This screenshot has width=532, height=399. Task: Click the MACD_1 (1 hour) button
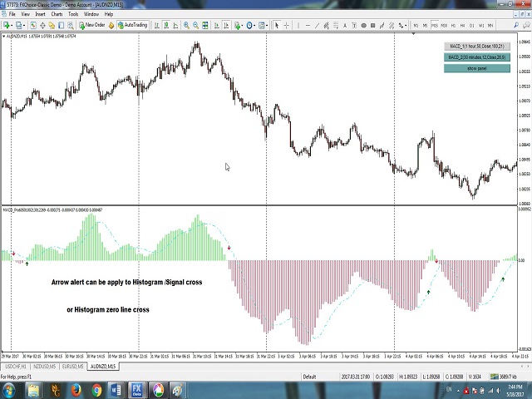click(x=476, y=47)
